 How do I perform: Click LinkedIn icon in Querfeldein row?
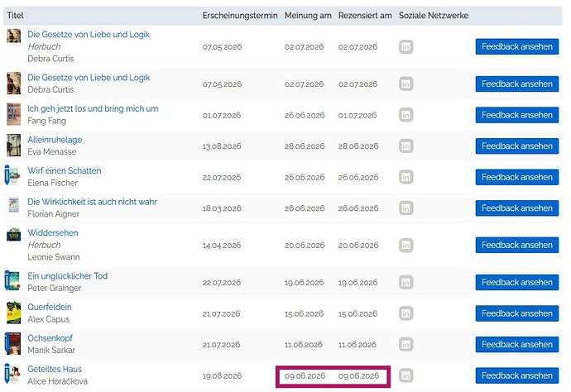pos(405,313)
